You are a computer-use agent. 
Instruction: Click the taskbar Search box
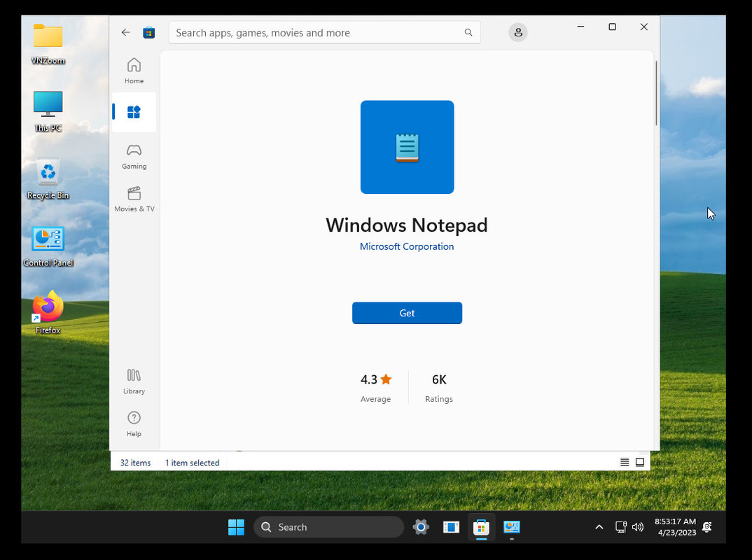click(329, 527)
